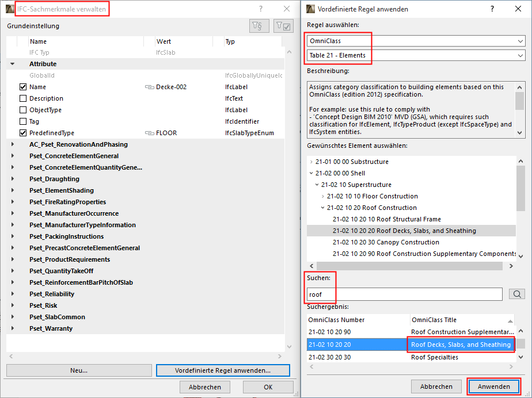Click scroll-right arrow of element tree
Image resolution: width=532 pixels, height=398 pixels.
click(511, 266)
